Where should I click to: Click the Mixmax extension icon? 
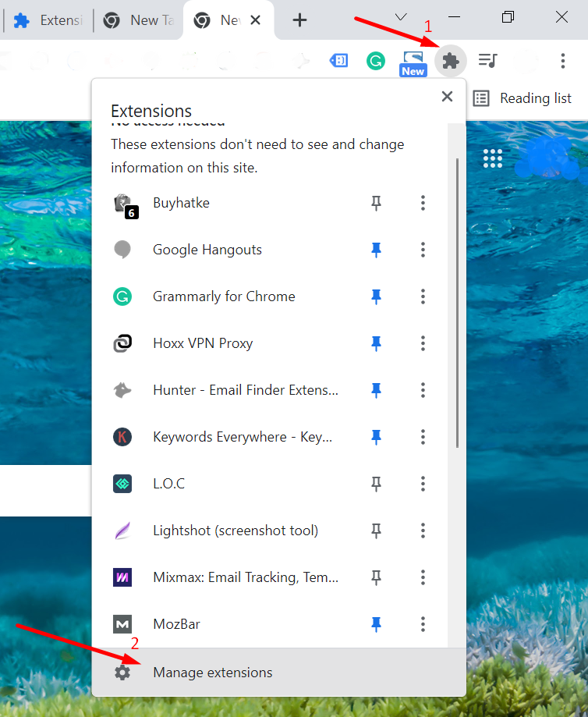[122, 577]
